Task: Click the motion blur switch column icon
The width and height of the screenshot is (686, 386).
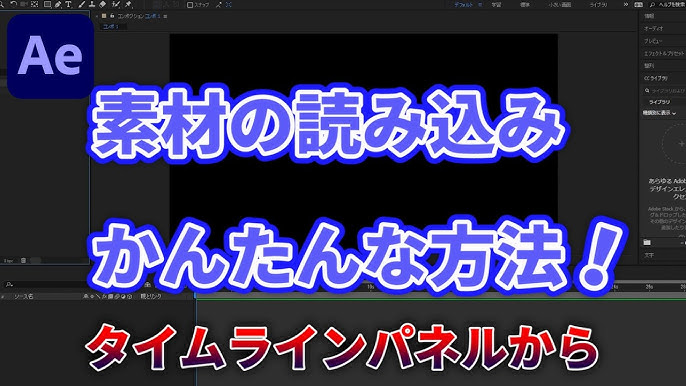Action: [x=117, y=296]
